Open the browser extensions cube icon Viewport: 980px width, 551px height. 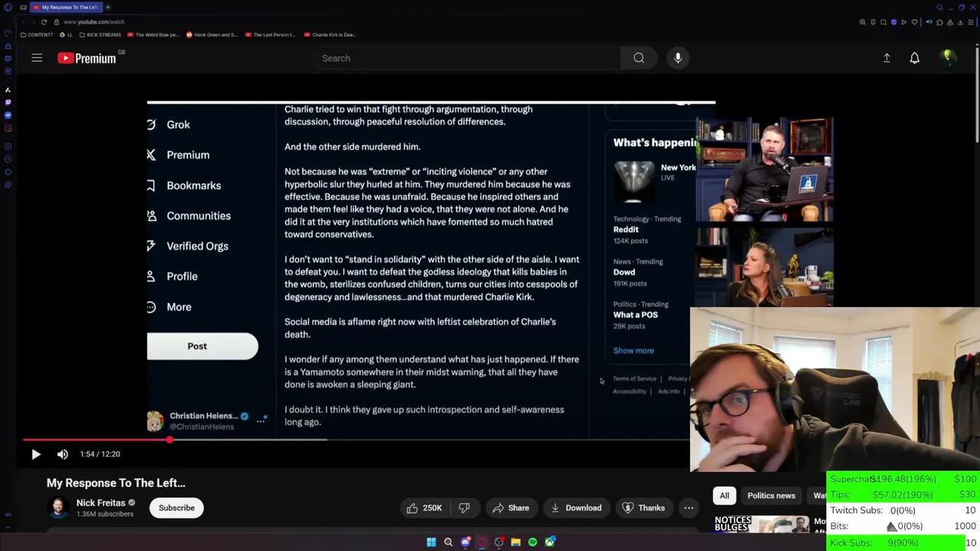[939, 22]
